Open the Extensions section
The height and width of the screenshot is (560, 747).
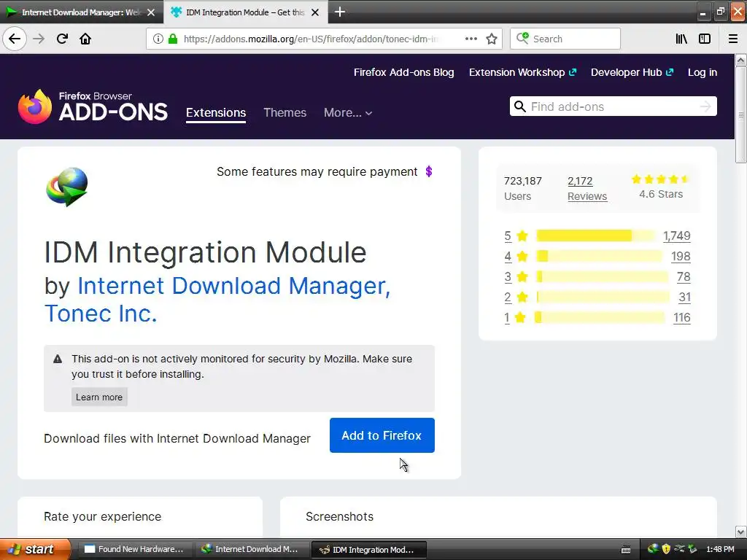point(216,113)
